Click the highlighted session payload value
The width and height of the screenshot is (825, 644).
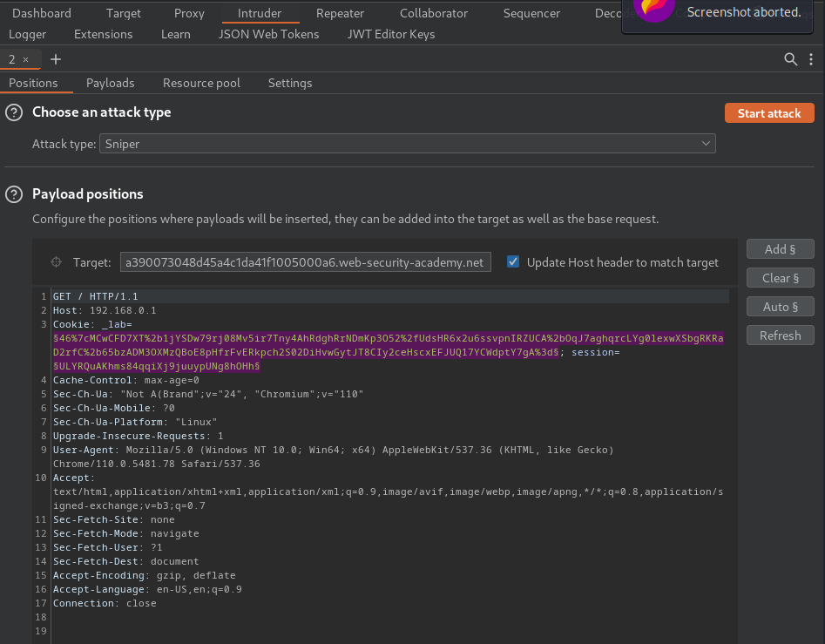(157, 366)
